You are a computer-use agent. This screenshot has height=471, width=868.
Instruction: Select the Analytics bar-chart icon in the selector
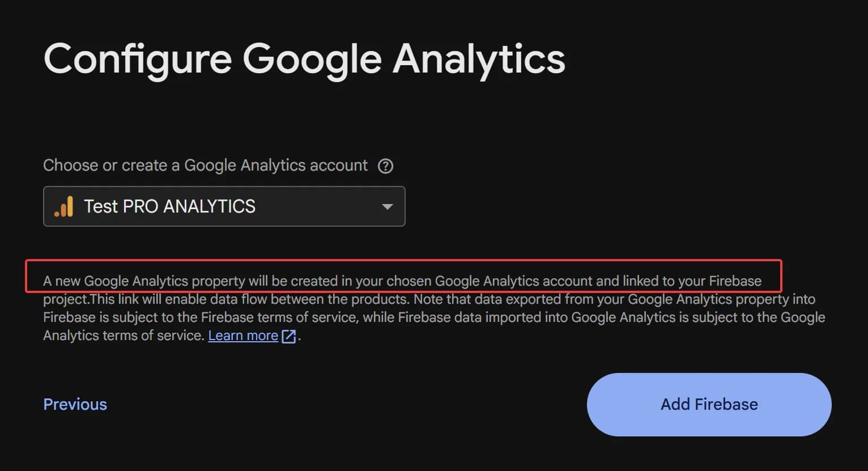coord(63,206)
